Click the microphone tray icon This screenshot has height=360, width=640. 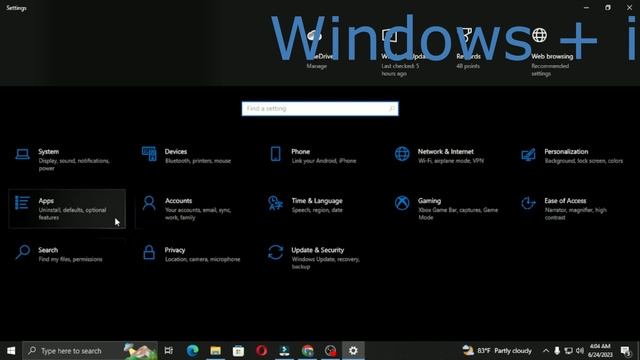[557, 351]
